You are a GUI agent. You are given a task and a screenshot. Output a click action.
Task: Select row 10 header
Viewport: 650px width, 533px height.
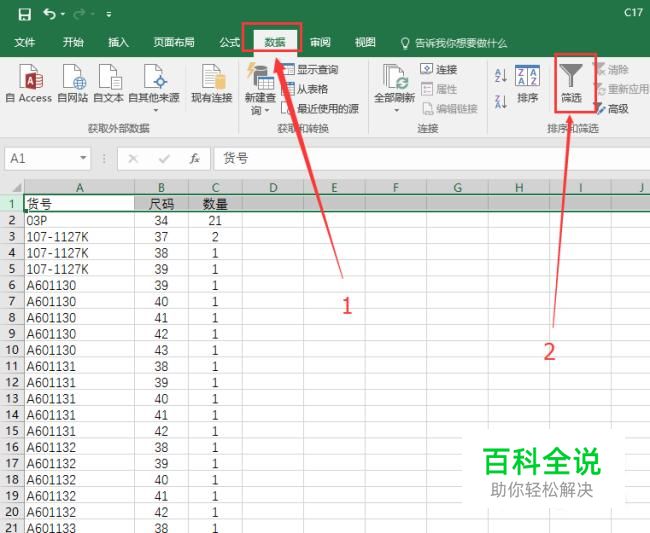12,350
